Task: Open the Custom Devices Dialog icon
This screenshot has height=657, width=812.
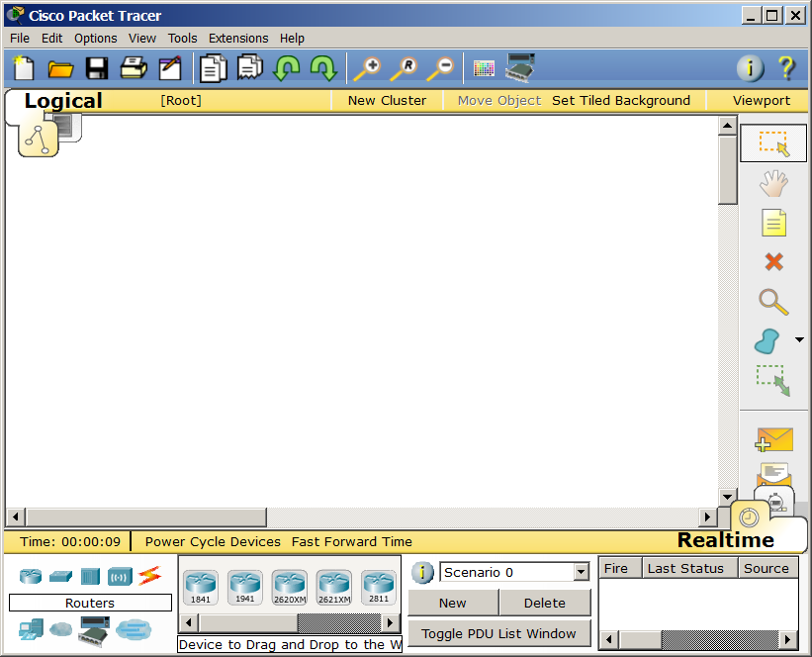Action: [520, 67]
